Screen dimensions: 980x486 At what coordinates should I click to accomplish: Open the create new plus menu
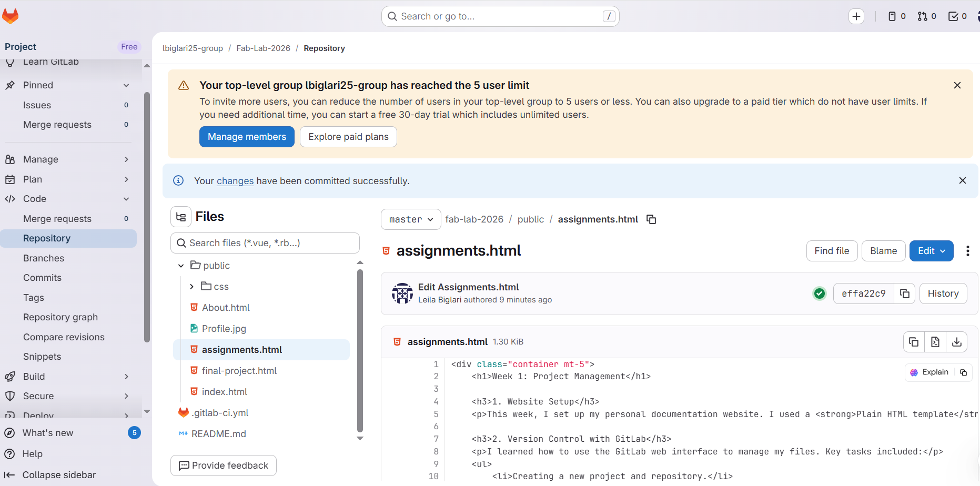(856, 16)
